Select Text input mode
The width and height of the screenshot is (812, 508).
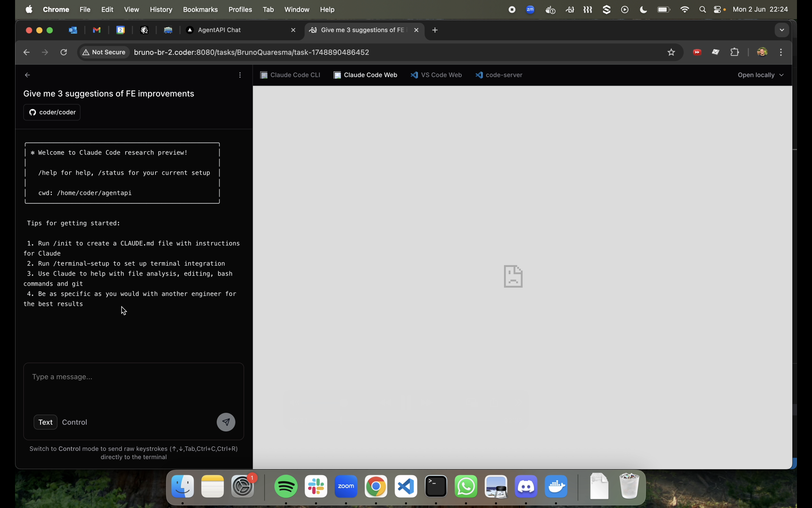[46, 422]
